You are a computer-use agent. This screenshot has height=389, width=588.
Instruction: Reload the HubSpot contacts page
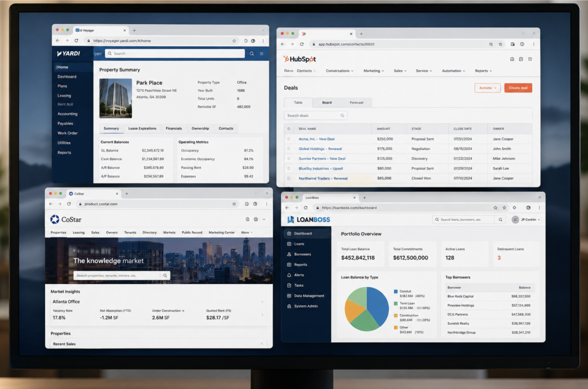pyautogui.click(x=302, y=44)
